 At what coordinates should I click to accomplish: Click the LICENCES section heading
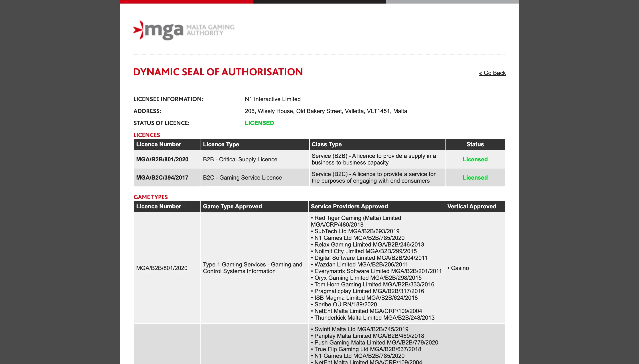pos(147,135)
